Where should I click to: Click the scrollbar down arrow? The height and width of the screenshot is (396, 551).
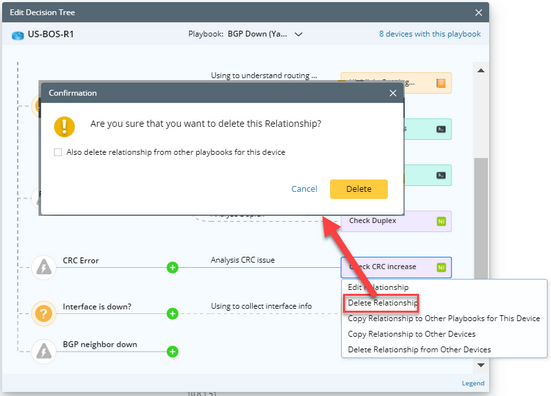pyautogui.click(x=481, y=365)
